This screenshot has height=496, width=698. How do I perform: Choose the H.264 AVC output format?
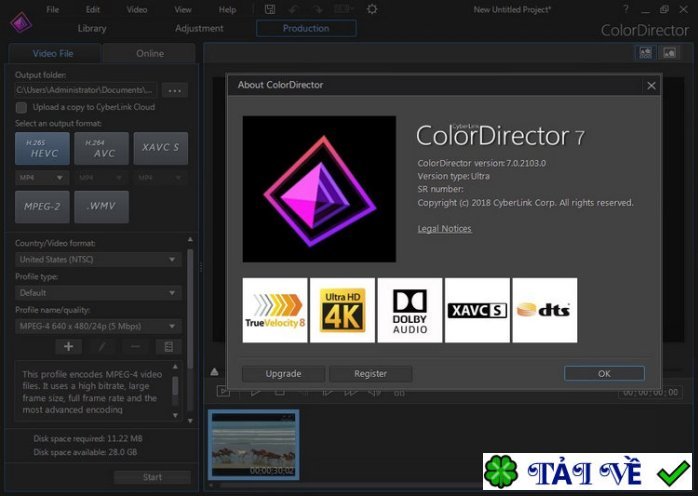click(101, 149)
